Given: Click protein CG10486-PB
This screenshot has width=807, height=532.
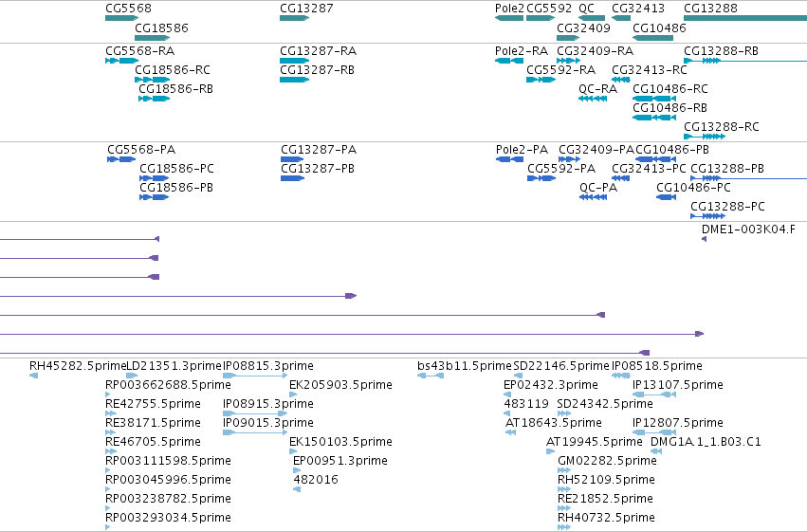Looking at the screenshot, I should pyautogui.click(x=655, y=159).
